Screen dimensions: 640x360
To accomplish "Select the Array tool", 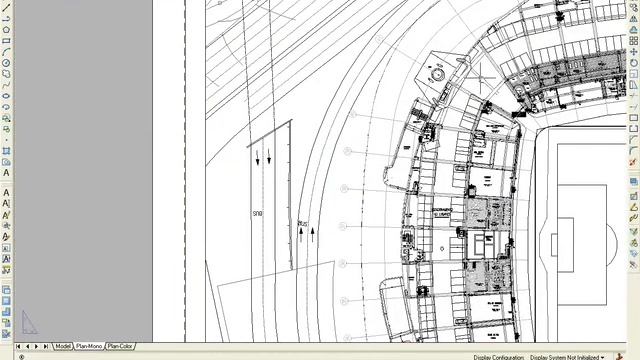I will tap(633, 40).
